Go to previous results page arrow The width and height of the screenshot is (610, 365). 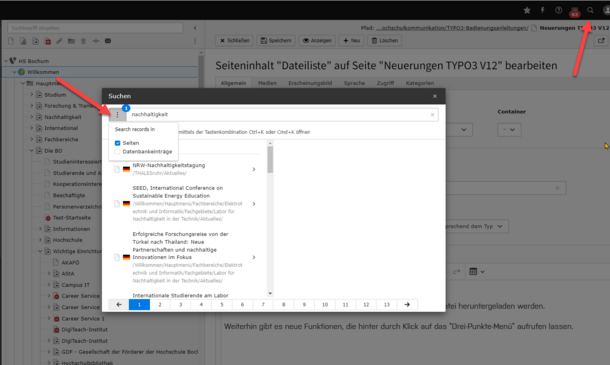tap(119, 305)
